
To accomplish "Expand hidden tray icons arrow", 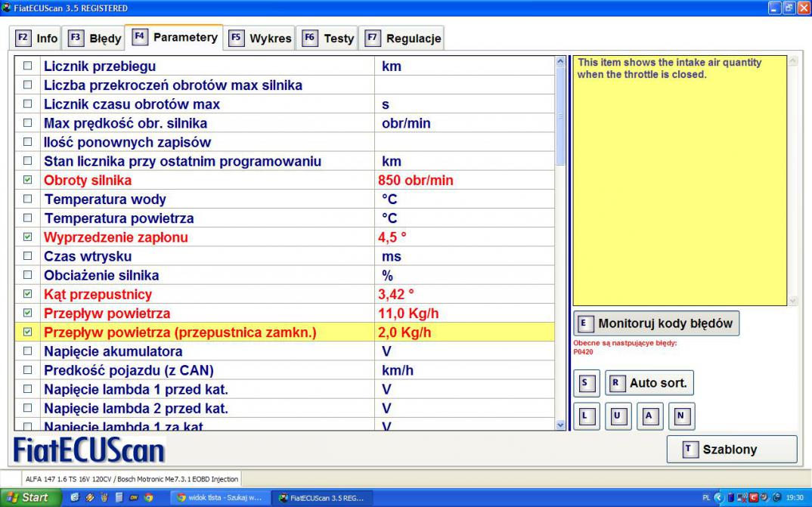I will (718, 498).
